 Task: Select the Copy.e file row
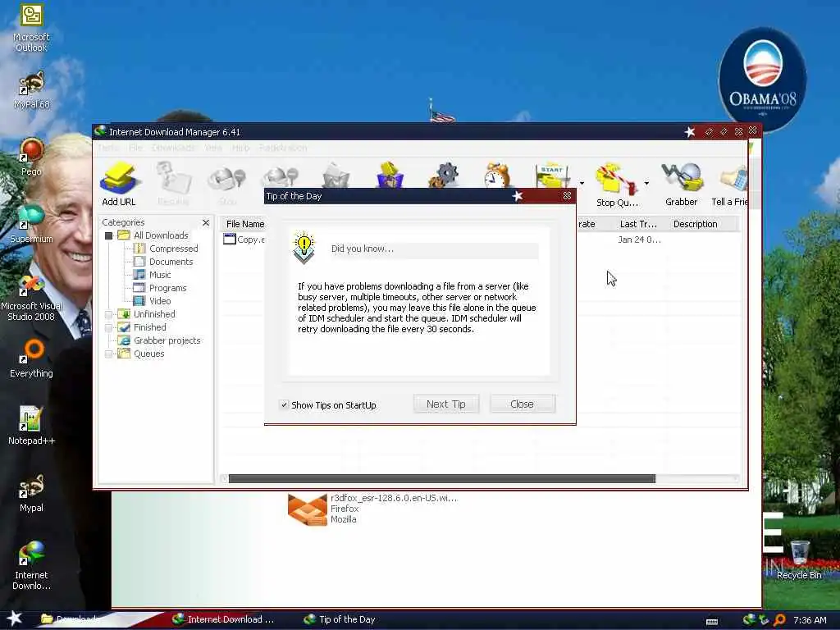point(244,240)
